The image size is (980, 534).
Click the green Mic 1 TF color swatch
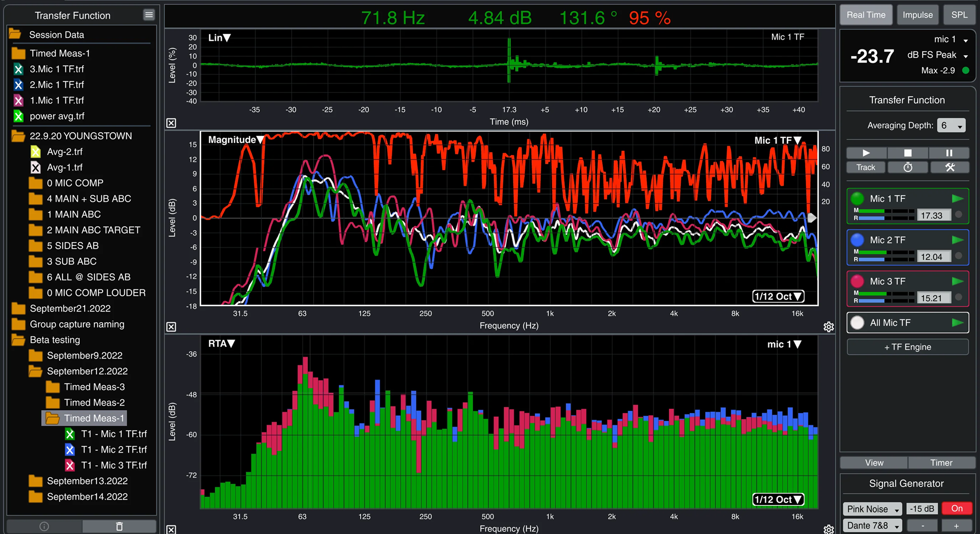(x=857, y=199)
